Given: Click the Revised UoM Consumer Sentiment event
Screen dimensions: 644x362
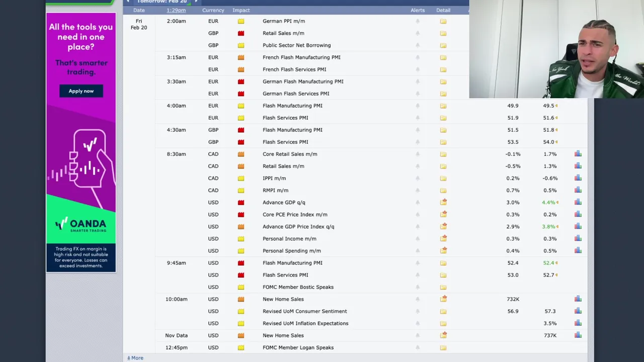Looking at the screenshot, I should [305, 311].
